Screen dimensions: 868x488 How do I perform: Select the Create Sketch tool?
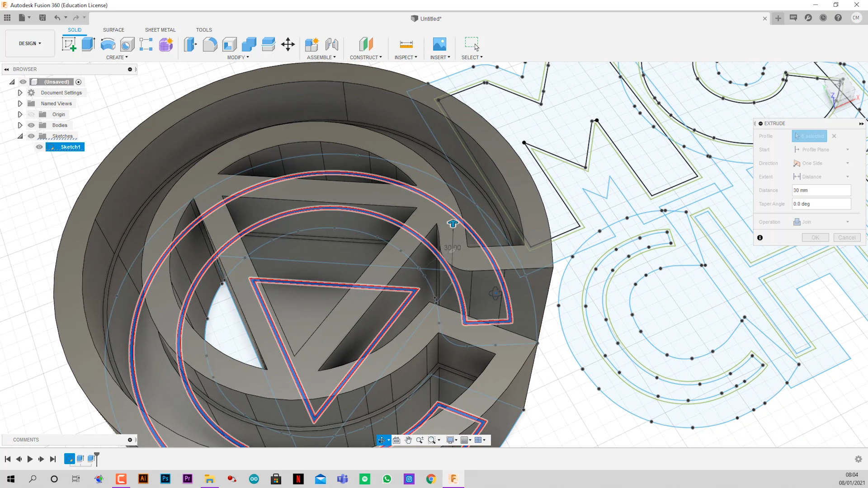(x=69, y=44)
